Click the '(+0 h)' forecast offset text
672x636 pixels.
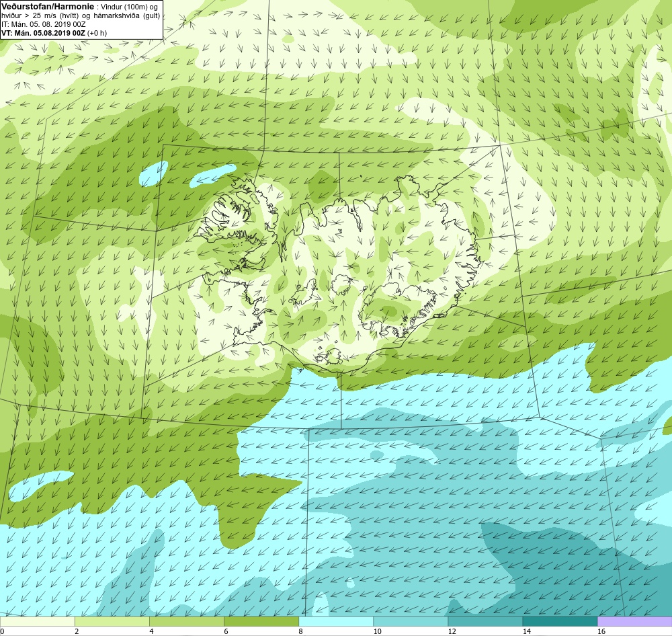click(97, 33)
